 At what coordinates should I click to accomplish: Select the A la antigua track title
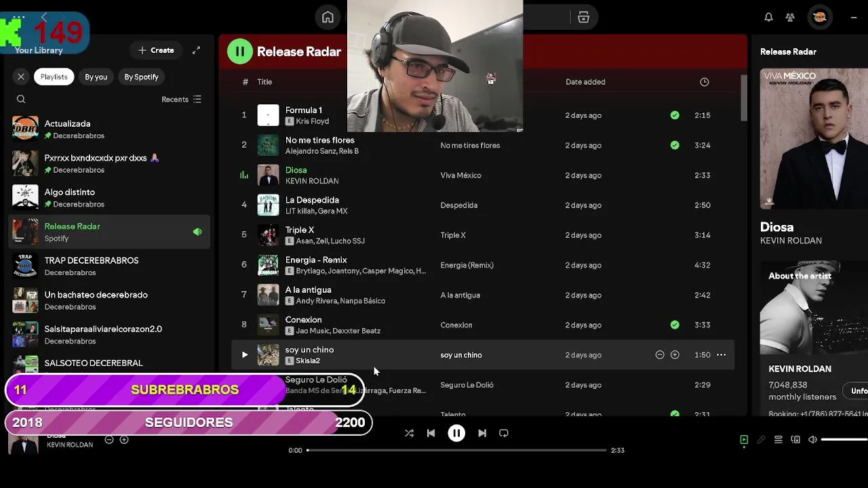coord(308,289)
